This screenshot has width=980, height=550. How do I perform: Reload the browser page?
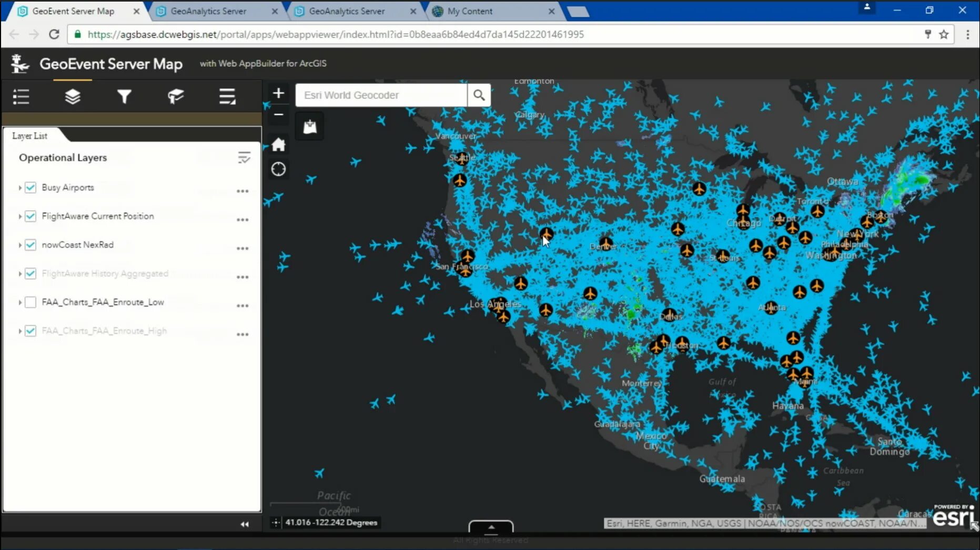pos(54,34)
